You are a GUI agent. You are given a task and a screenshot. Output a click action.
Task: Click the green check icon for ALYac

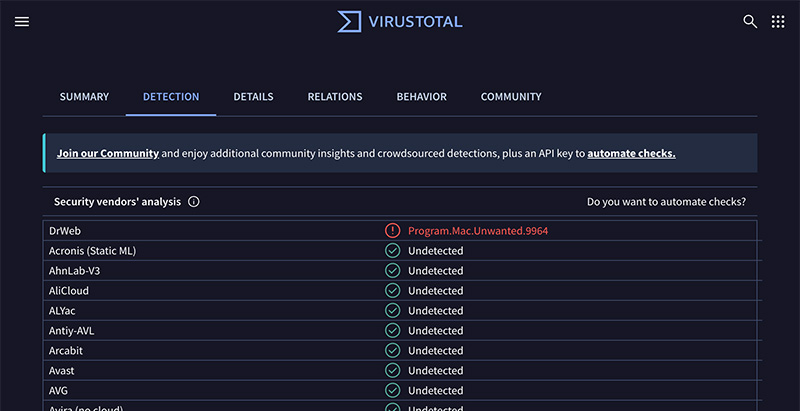392,311
